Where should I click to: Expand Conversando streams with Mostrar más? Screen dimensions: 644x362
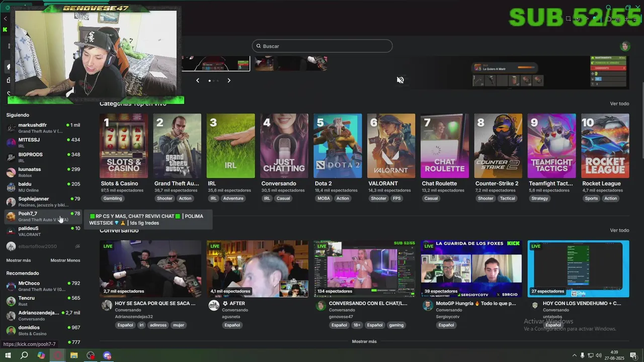pyautogui.click(x=364, y=341)
